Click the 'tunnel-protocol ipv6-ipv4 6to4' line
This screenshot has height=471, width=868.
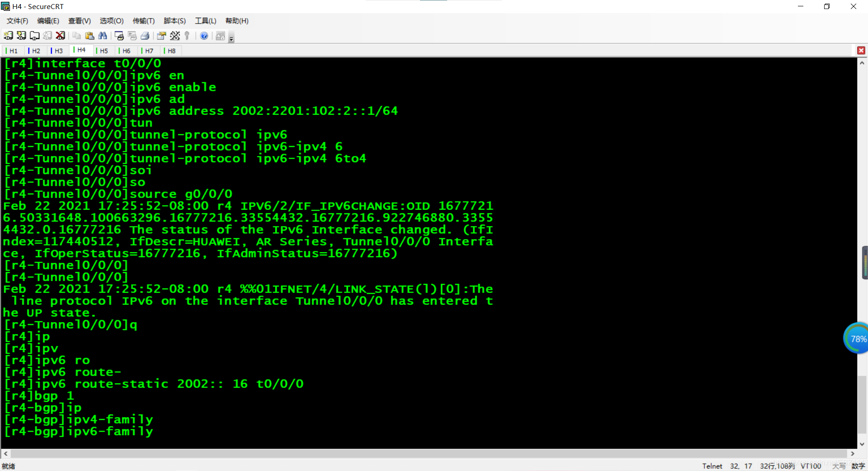coord(185,159)
